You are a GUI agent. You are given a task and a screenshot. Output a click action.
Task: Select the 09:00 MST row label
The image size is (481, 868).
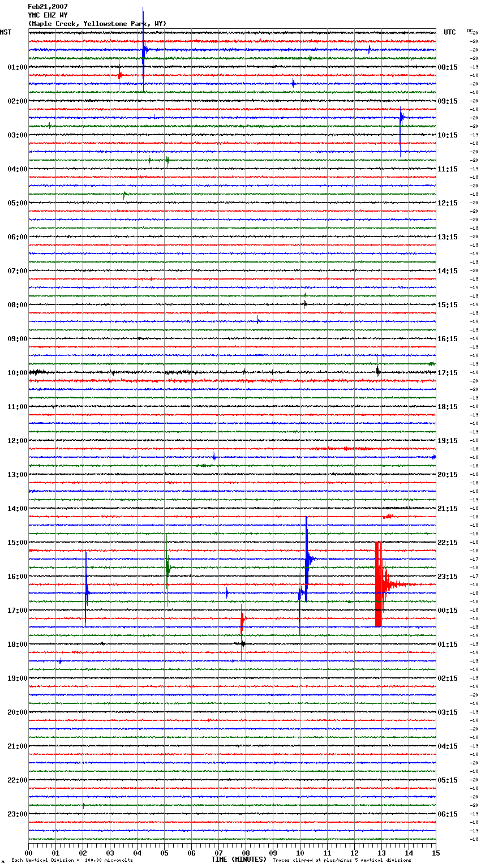point(18,339)
